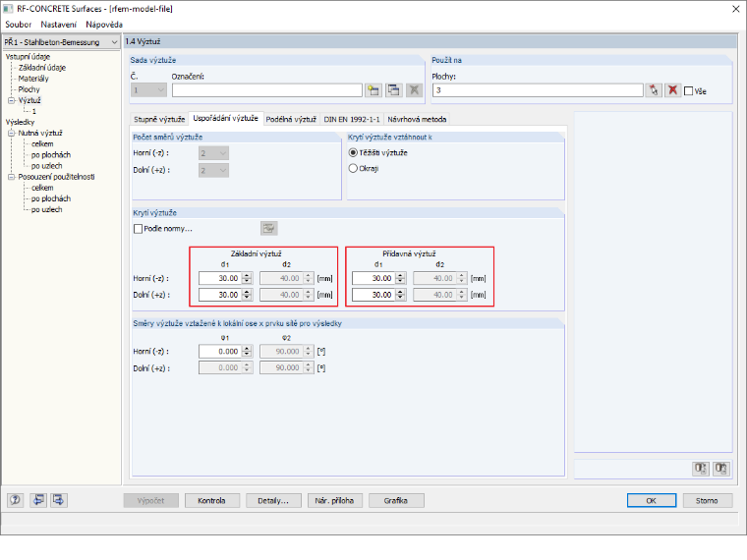
Task: Create new reinforcement set icon
Action: (x=373, y=90)
